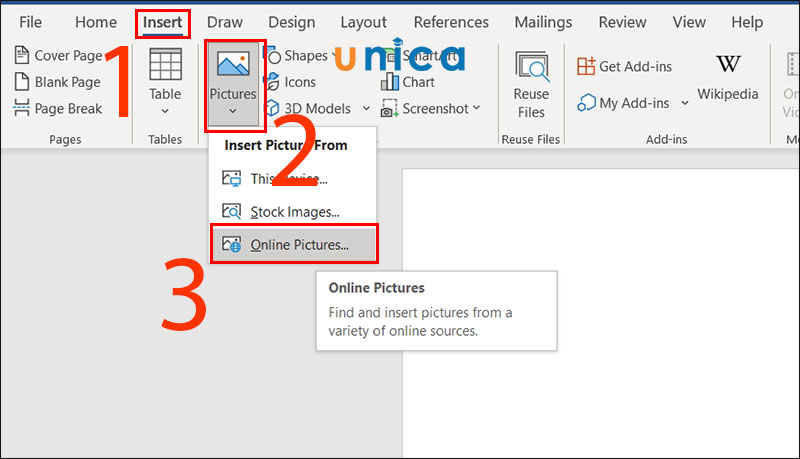Click the My Add-ins icon

point(586,103)
